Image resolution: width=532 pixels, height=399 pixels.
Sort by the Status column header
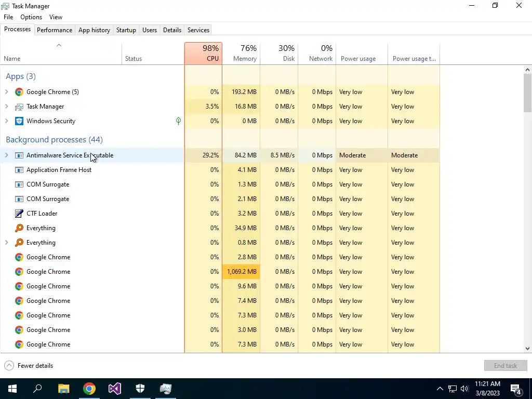pos(153,54)
